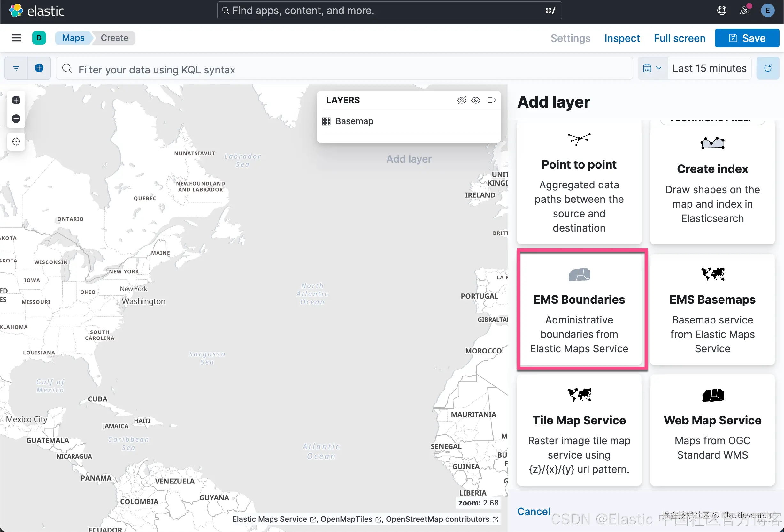Open the Last 15 minutes time picker
This screenshot has width=784, height=532.
pos(709,68)
